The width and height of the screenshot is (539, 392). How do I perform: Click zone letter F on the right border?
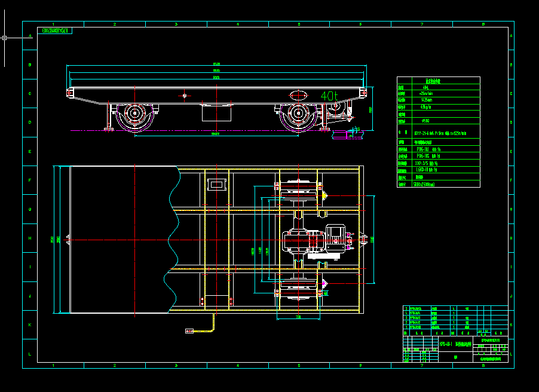511,180
